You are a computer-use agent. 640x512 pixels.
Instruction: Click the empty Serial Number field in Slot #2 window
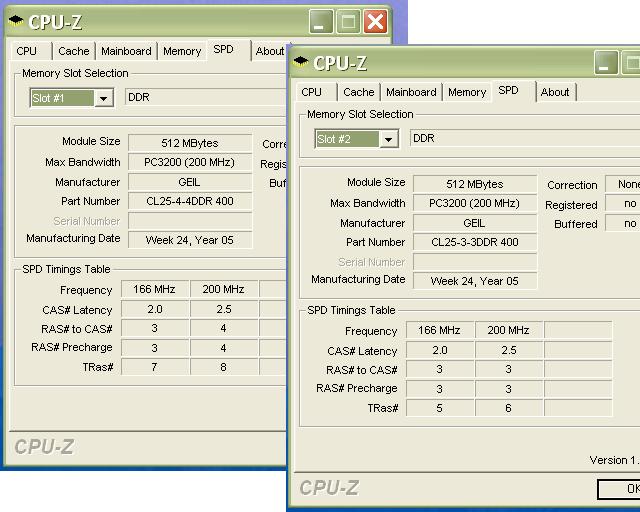point(475,262)
